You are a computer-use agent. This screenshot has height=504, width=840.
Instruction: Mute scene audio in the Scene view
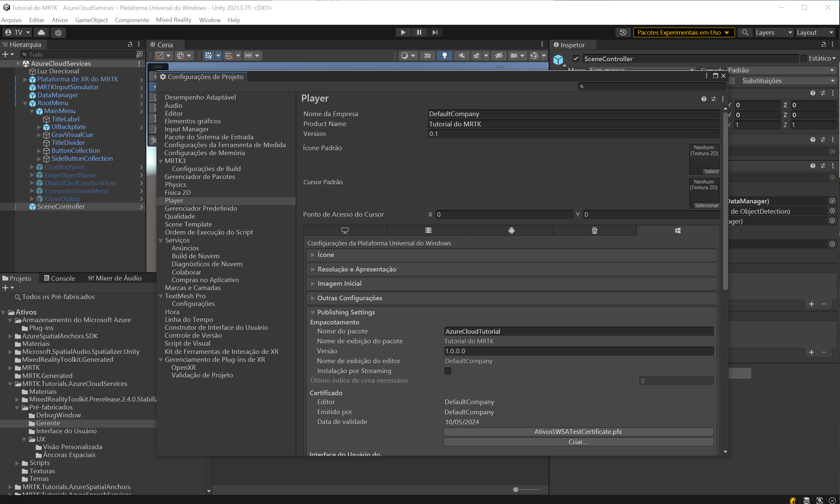[461, 55]
